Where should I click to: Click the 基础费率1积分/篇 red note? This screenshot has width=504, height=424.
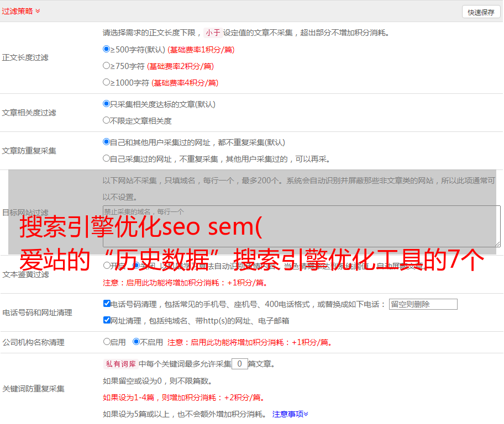coord(201,50)
